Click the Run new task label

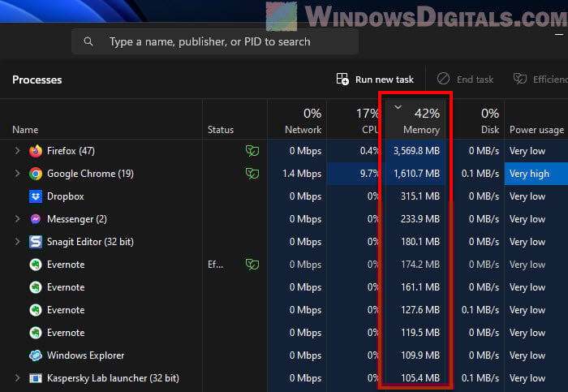coord(385,80)
